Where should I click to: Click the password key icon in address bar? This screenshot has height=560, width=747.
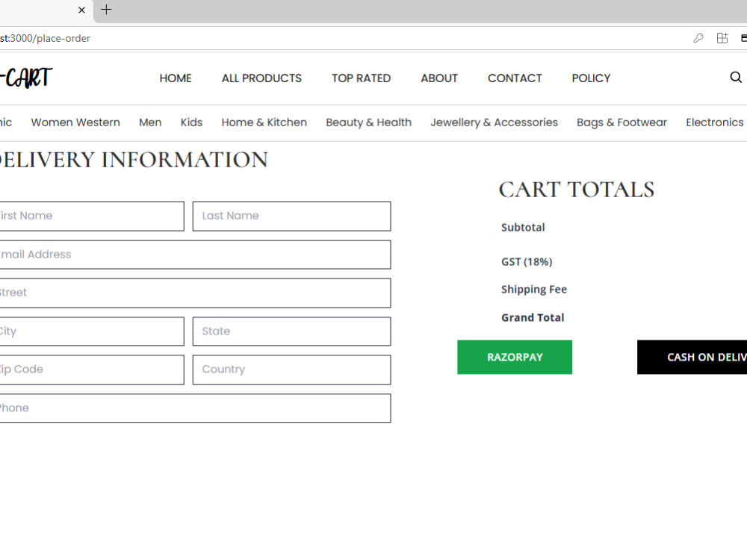pos(698,38)
